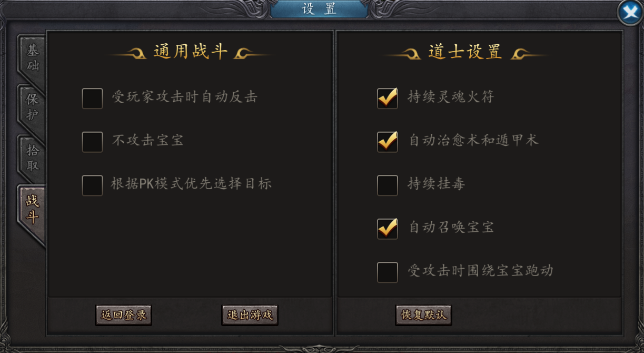Check the 持续挂毒 box
644x353 pixels.
[388, 185]
